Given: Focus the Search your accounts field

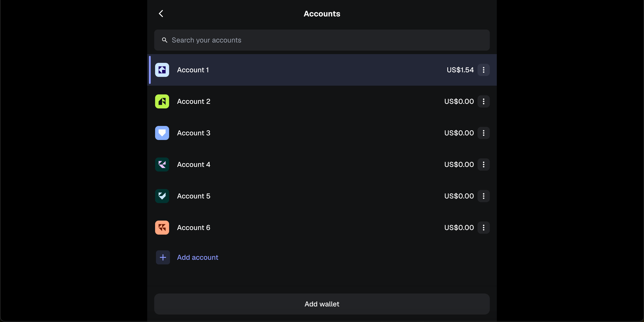Looking at the screenshot, I should (x=325, y=40).
